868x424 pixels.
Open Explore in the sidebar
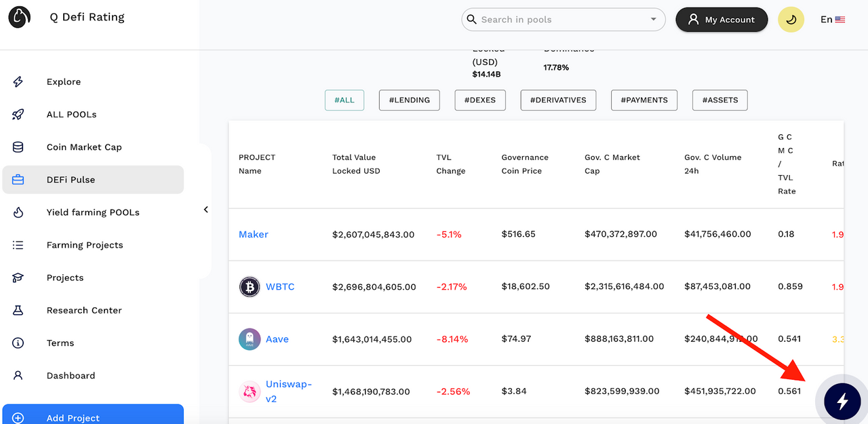tap(93, 82)
